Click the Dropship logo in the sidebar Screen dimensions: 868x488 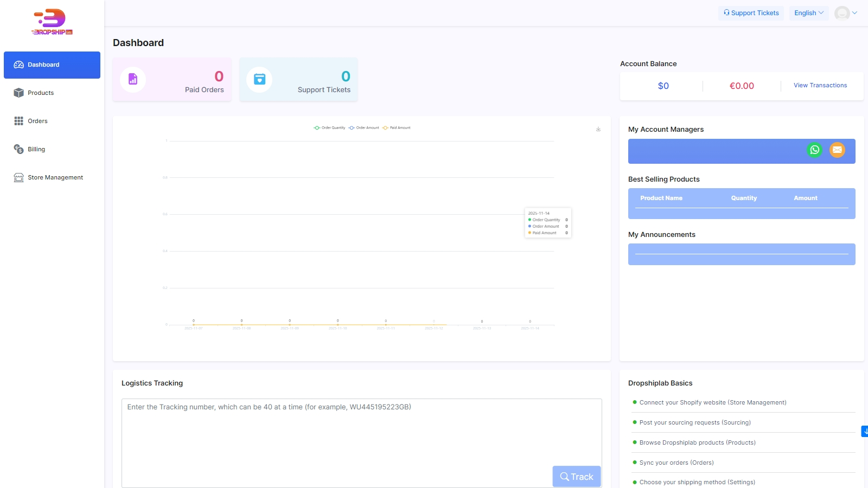(52, 22)
